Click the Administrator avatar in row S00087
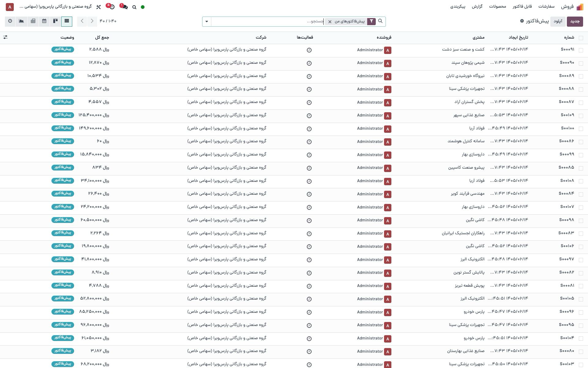The height and width of the screenshot is (368, 588). (x=388, y=102)
